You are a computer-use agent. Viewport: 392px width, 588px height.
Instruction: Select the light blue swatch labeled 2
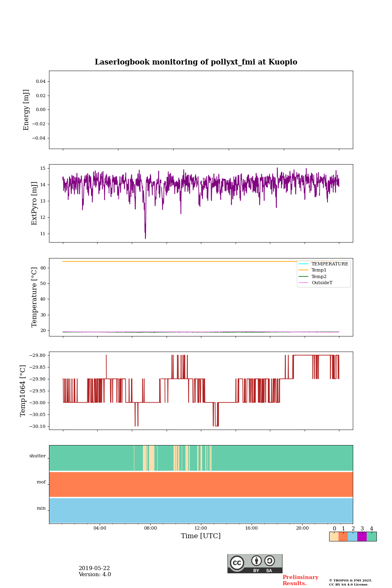352,537
